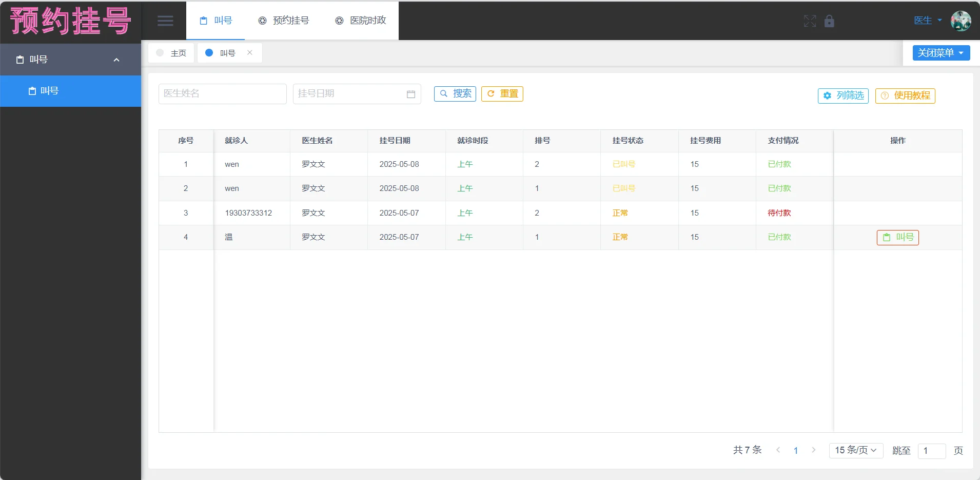Open the 关闭菜单 dropdown button
980x480 pixels.
click(x=940, y=53)
